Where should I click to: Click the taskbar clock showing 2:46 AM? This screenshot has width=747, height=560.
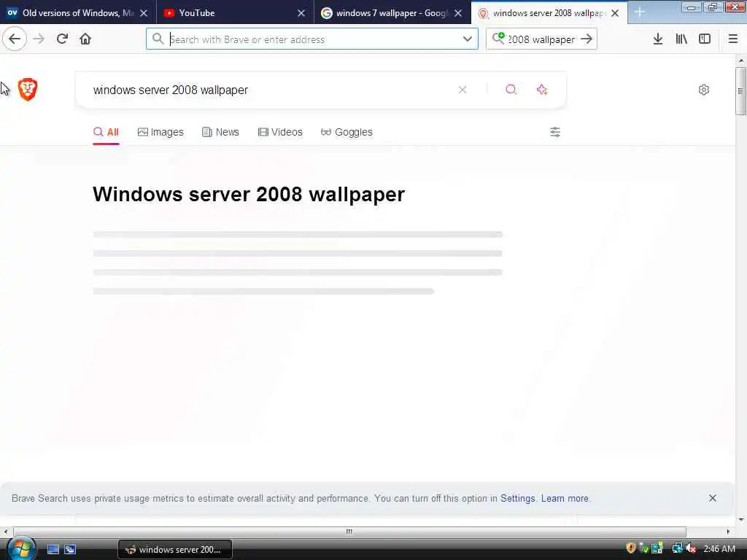(719, 549)
